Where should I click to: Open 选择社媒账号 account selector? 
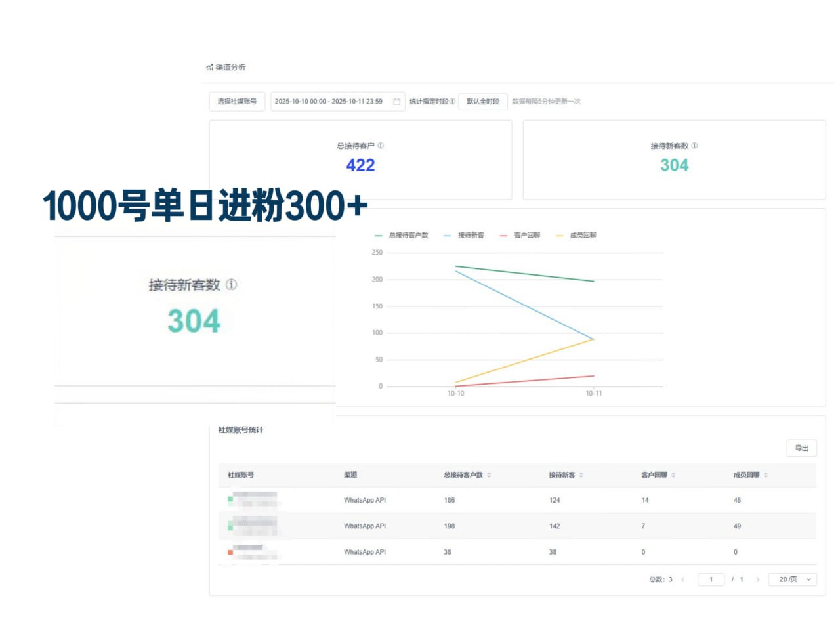click(x=237, y=102)
